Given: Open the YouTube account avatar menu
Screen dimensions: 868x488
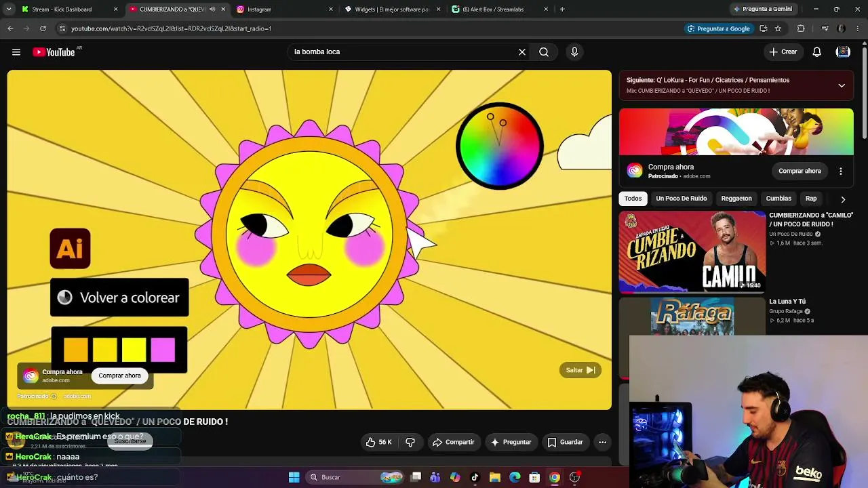Looking at the screenshot, I should (844, 52).
